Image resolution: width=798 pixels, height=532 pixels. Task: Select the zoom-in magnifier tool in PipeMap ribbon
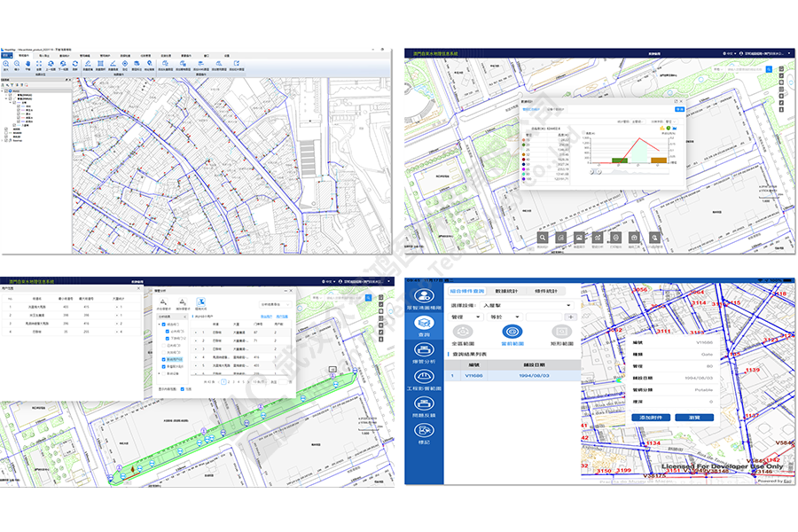[6, 64]
